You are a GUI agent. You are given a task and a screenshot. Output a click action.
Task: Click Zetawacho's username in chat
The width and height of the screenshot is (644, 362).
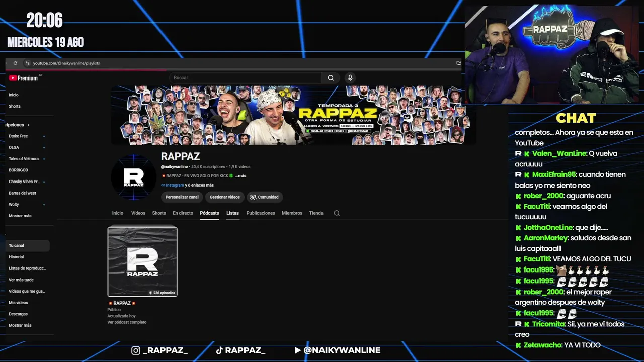point(543,345)
